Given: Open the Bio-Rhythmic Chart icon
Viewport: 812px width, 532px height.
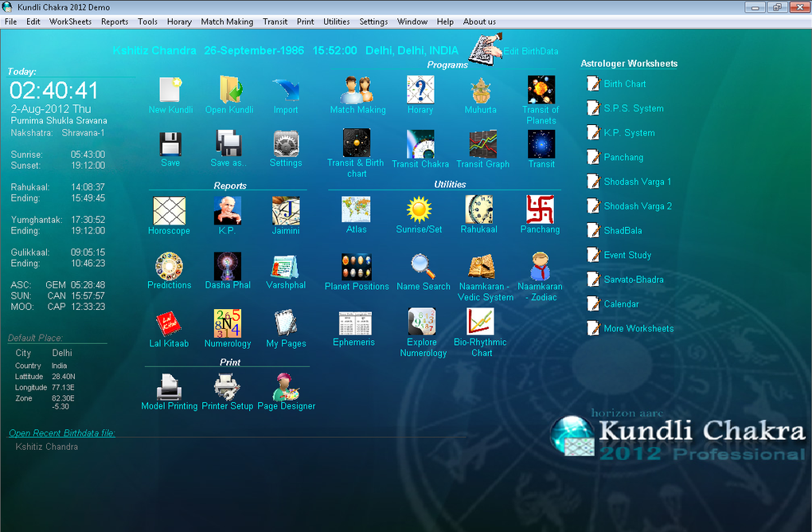Looking at the screenshot, I should [x=480, y=322].
